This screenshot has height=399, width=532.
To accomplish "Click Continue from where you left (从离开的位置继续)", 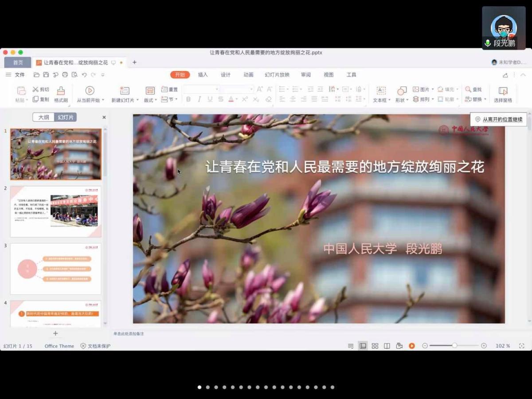I will 498,119.
